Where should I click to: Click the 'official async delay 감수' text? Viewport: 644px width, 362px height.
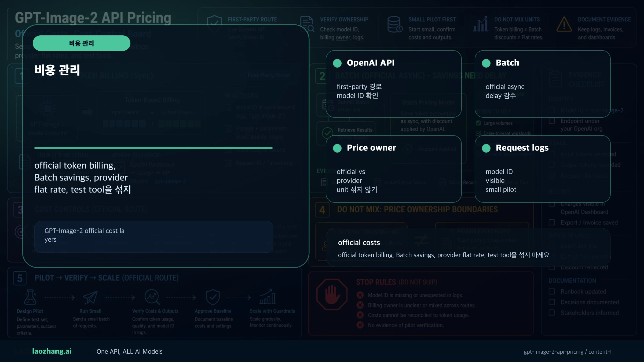pyautogui.click(x=505, y=91)
